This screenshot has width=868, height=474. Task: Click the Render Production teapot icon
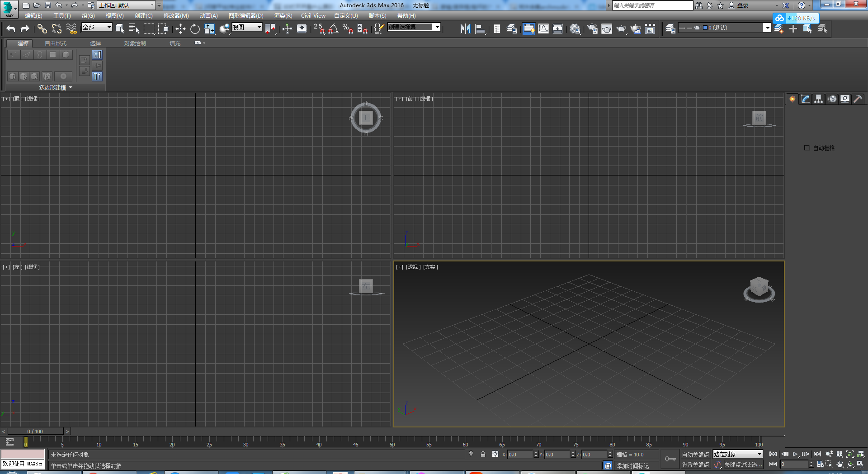621,29
